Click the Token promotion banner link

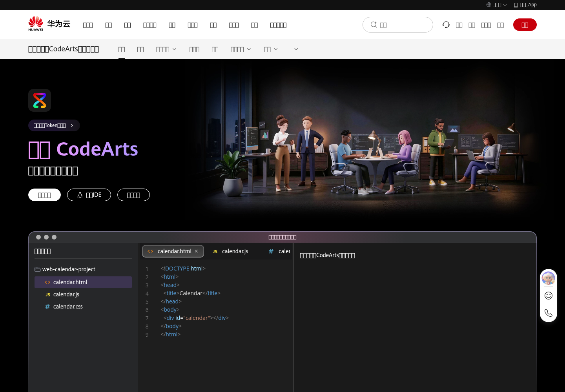tap(54, 125)
